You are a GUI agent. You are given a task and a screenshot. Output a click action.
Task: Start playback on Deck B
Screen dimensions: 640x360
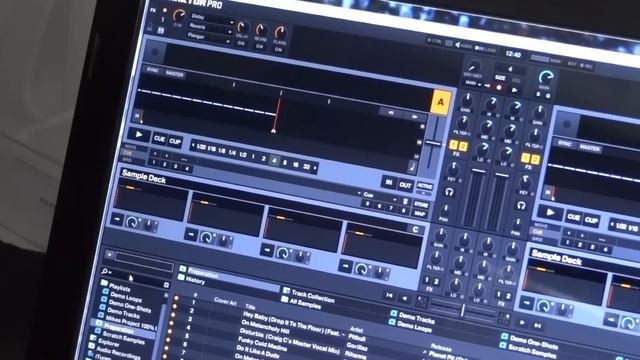tap(550, 212)
